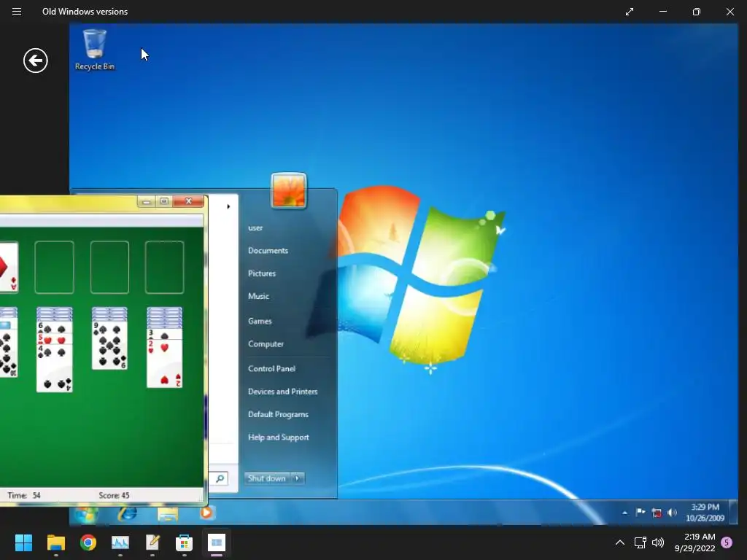Viewport: 747px width, 560px height.
Task: Open Control Panel from Start menu
Action: 271,368
